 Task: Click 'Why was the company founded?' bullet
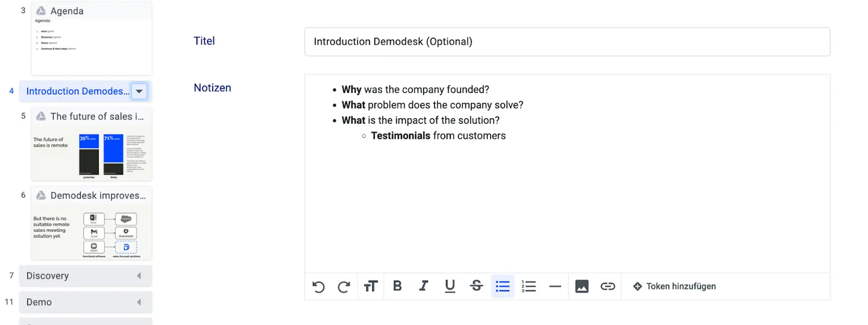(x=415, y=90)
